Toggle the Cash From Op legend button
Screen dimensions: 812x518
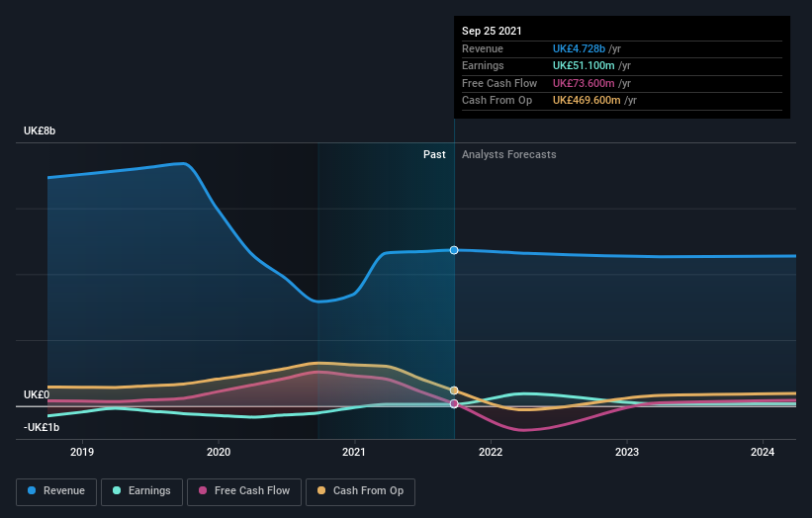coord(360,491)
